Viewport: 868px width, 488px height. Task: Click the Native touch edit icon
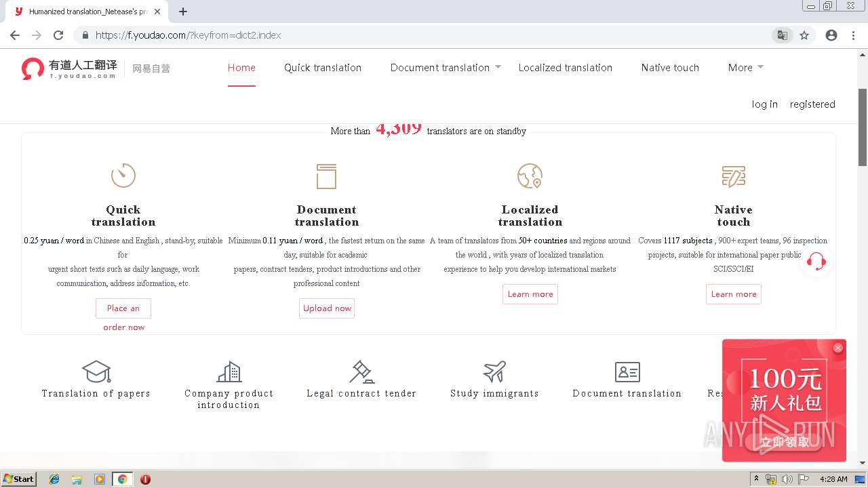click(733, 176)
